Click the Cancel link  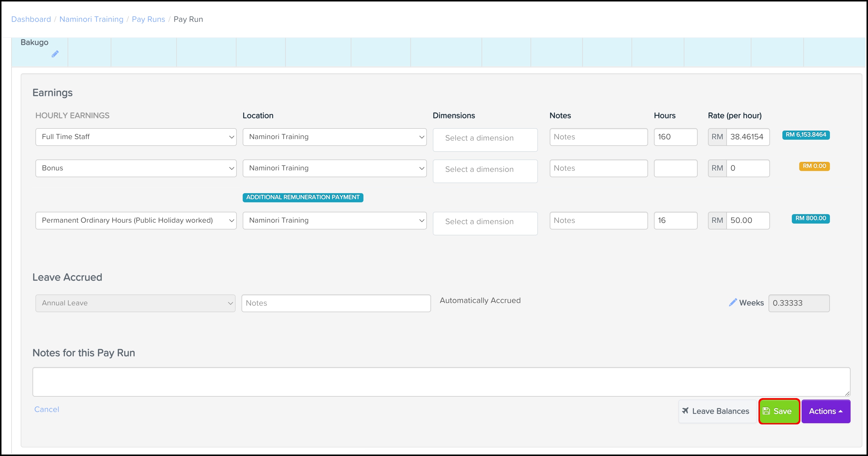(47, 409)
